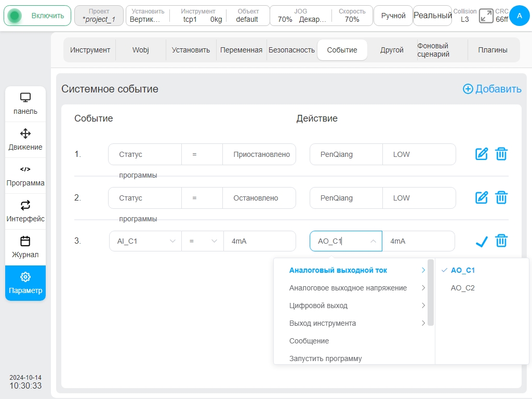Click the plus icon beside Добавить

coord(468,89)
